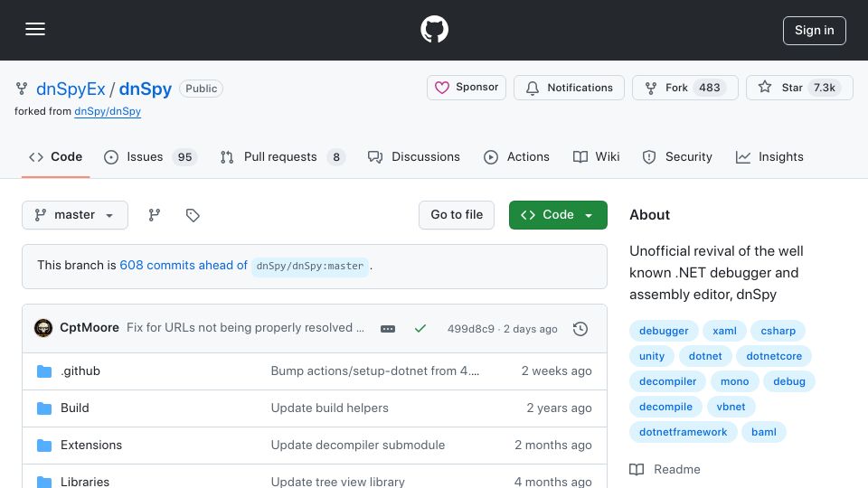Click the 483 fork count
The width and height of the screenshot is (868, 488).
709,88
